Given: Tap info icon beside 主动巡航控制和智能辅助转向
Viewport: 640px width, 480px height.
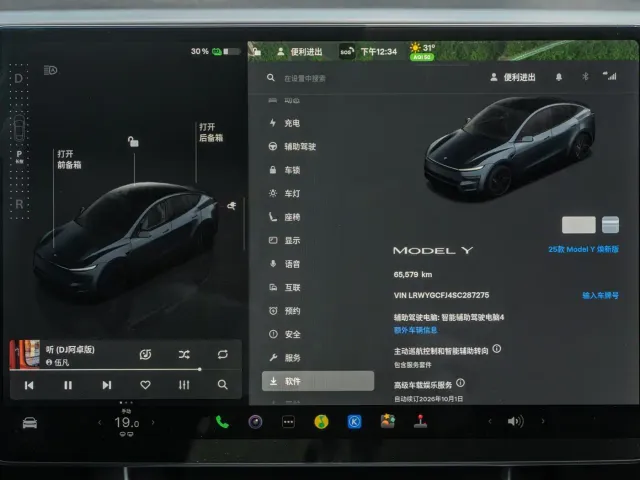Looking at the screenshot, I should pos(497,349).
